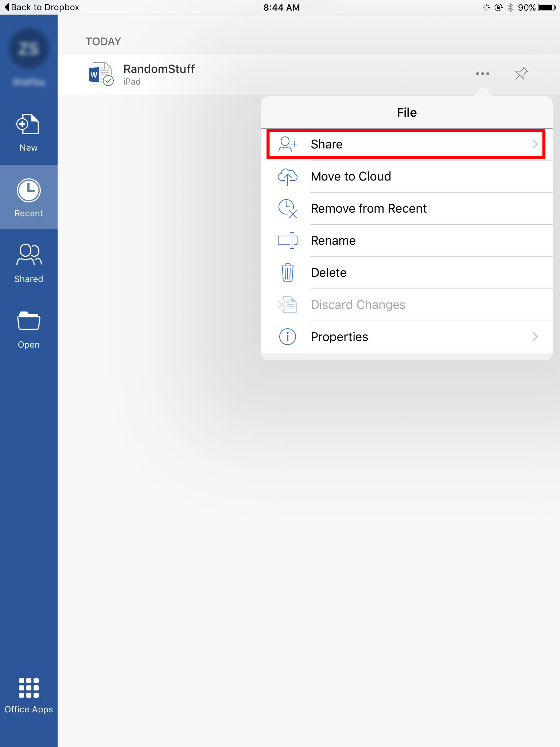560x747 pixels.
Task: Tap the New document icon in sidebar
Action: (28, 125)
